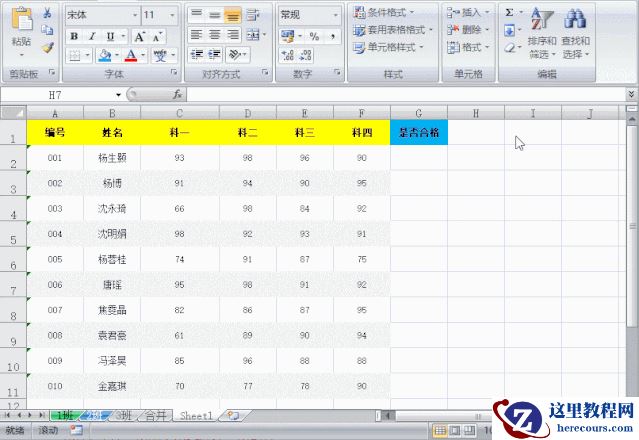This screenshot has height=440, width=639.
Task: Click the Cut scissors icon
Action: point(47,13)
